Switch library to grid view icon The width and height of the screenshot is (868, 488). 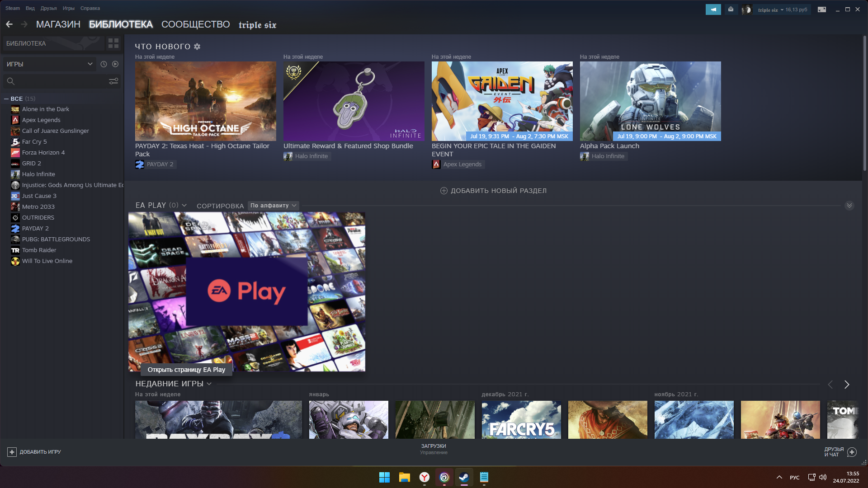click(113, 43)
